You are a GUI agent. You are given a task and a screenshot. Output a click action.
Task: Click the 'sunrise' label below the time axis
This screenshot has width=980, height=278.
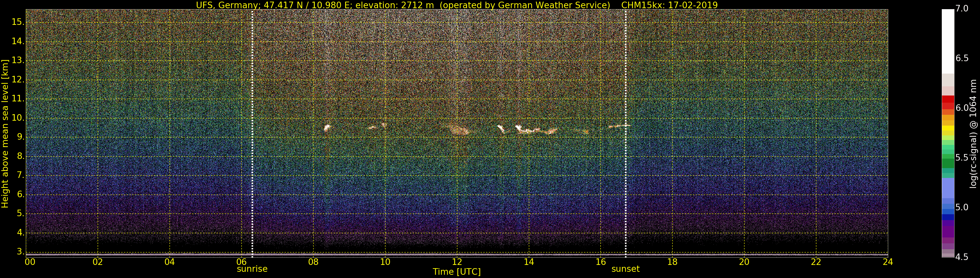(252, 269)
